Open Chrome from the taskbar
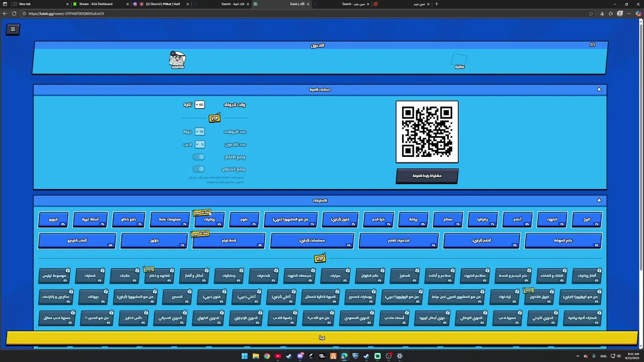644x362 pixels. (x=267, y=356)
